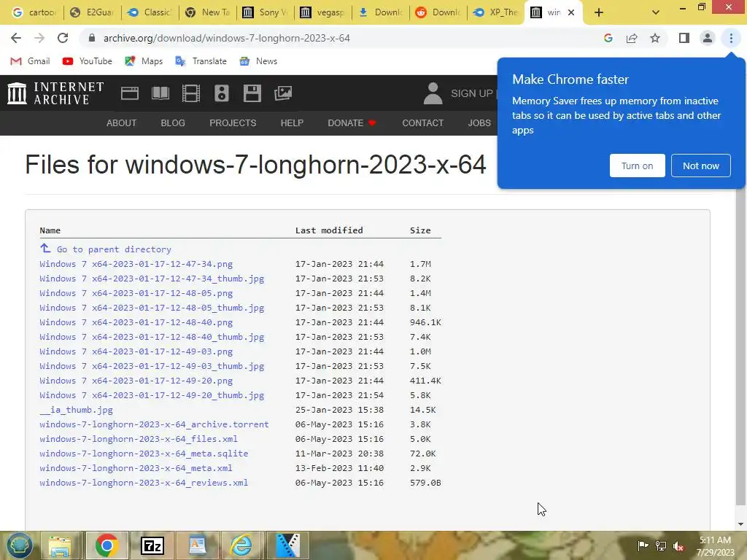Go back using the browser back arrow

pos(16,38)
